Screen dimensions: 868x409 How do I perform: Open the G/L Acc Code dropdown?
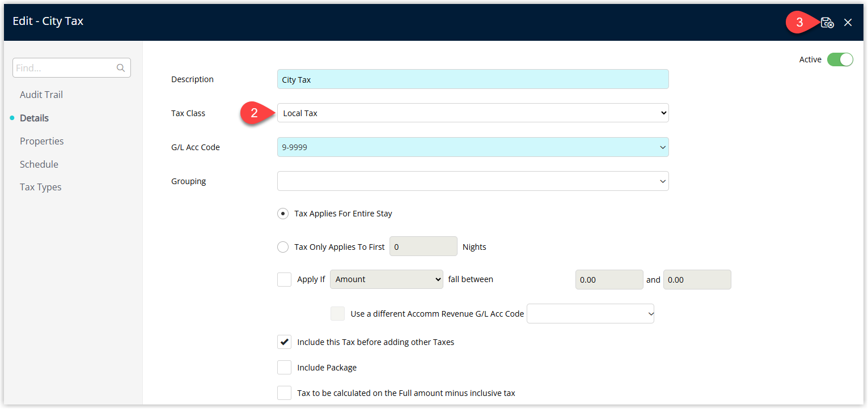[473, 147]
